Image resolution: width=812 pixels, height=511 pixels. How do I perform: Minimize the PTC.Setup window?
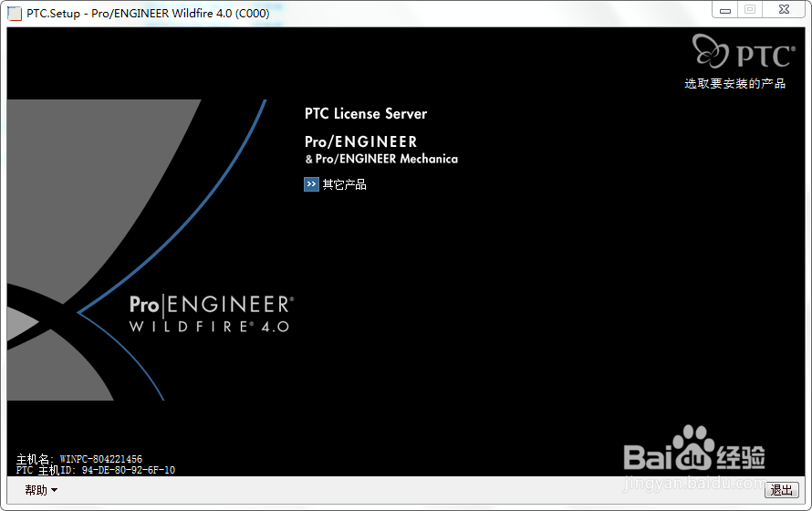725,10
